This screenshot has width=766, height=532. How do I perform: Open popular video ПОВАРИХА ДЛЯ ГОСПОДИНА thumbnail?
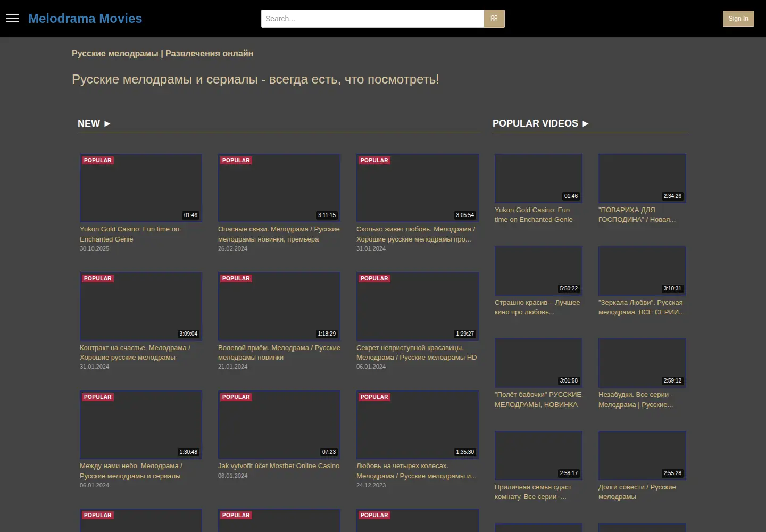click(642, 178)
